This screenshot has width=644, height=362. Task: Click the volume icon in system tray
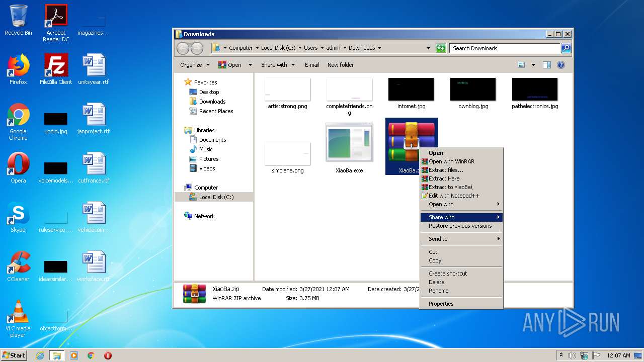pyautogui.click(x=572, y=355)
